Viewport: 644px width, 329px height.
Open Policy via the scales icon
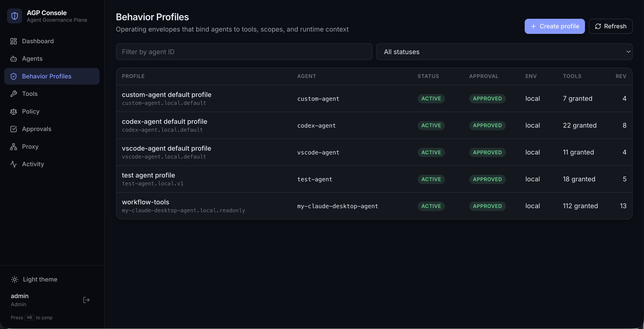point(13,111)
